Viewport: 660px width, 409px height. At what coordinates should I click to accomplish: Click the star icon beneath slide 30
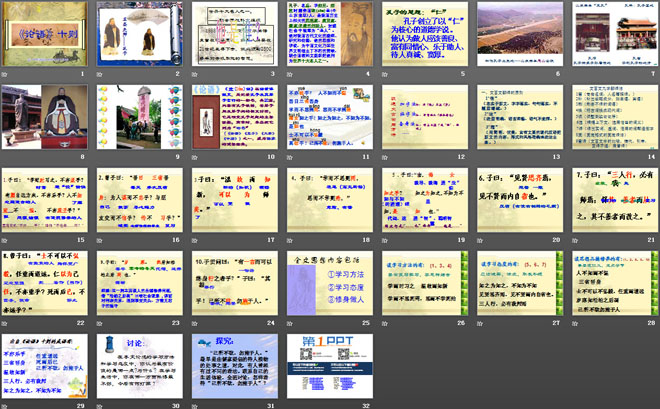101,405
